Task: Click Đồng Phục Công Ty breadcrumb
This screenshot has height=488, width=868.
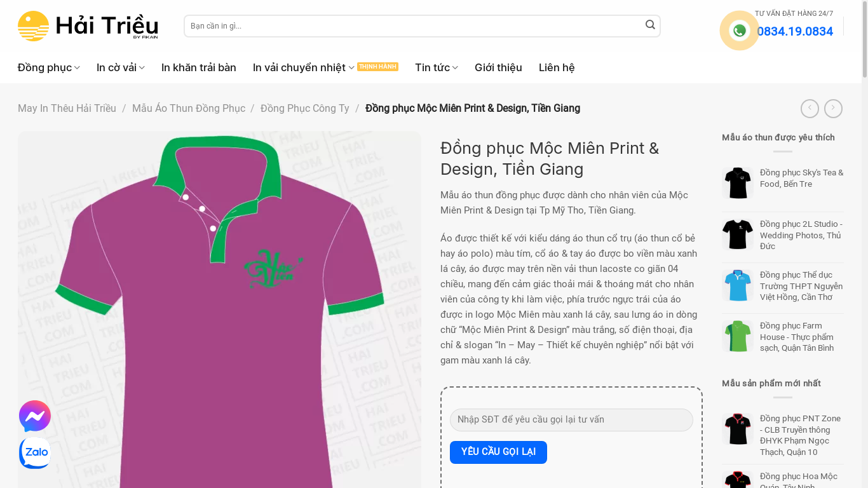Action: pyautogui.click(x=305, y=109)
